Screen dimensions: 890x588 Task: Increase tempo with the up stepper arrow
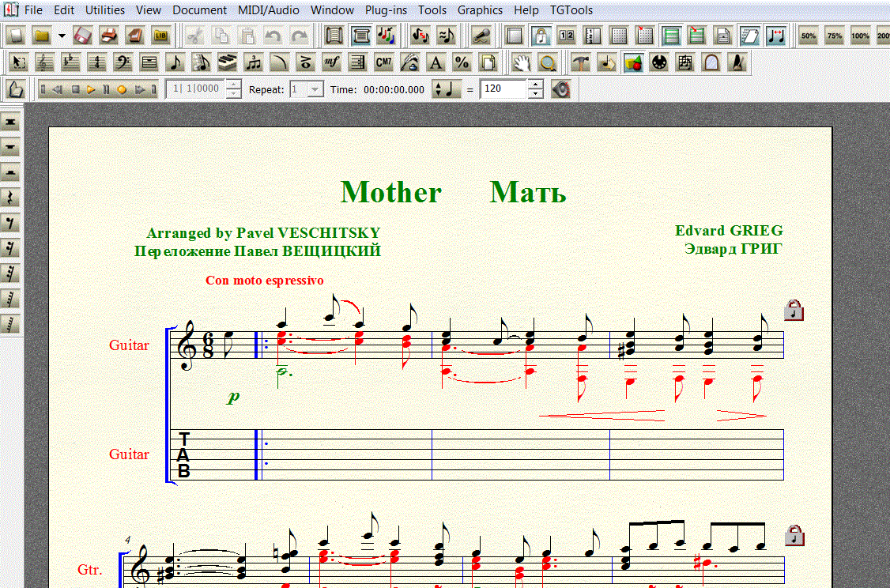tap(535, 85)
